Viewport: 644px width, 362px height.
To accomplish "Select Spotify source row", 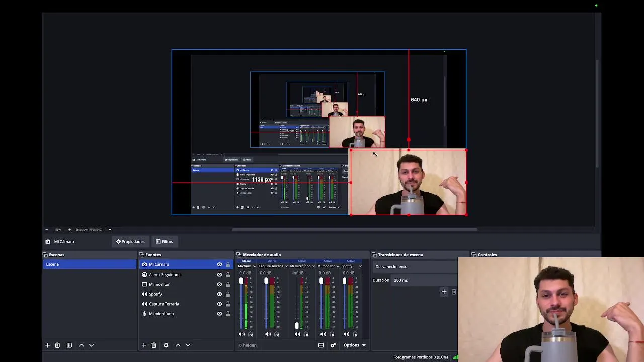I will [x=186, y=294].
